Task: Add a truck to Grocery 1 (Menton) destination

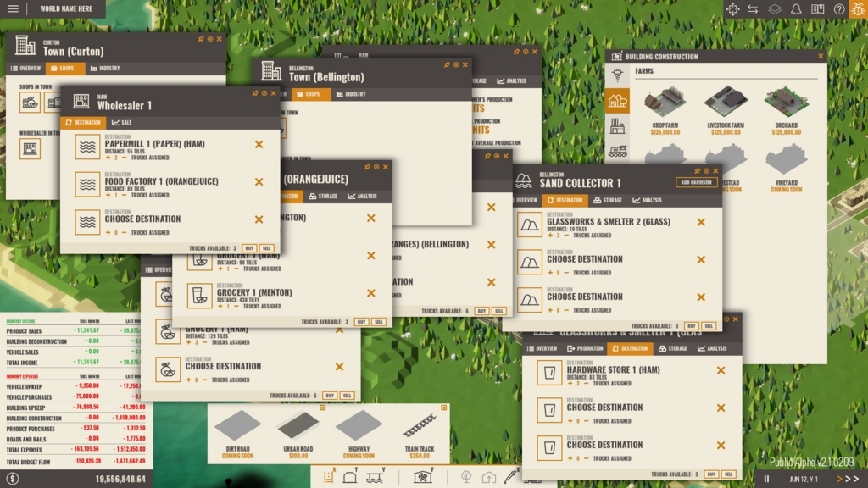Action: [x=220, y=306]
